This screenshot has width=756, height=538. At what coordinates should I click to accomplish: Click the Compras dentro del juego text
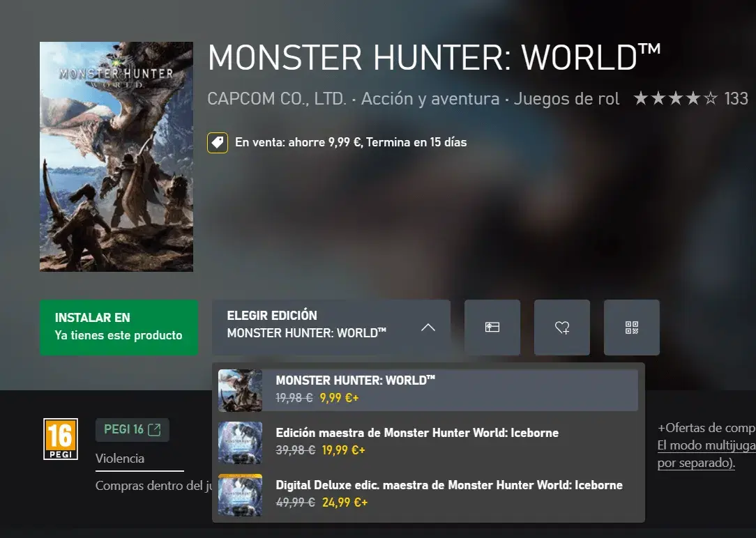(154, 486)
